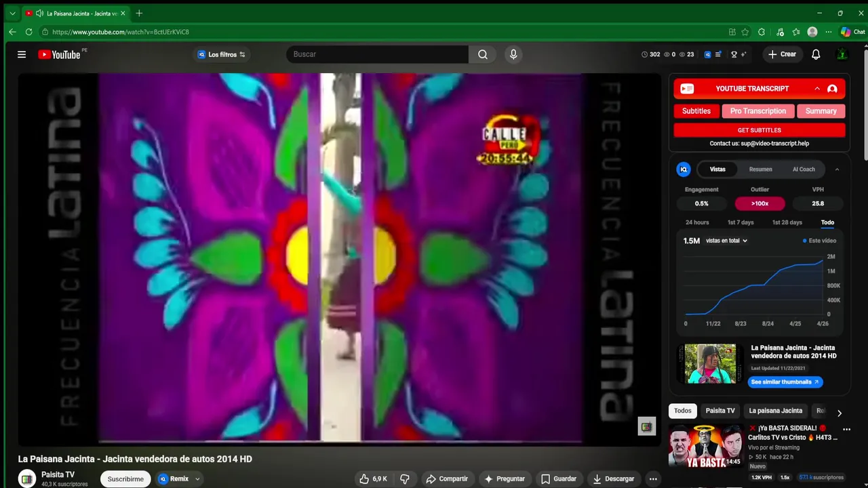Click the Preguntar button
The image size is (868, 488).
pos(504,479)
